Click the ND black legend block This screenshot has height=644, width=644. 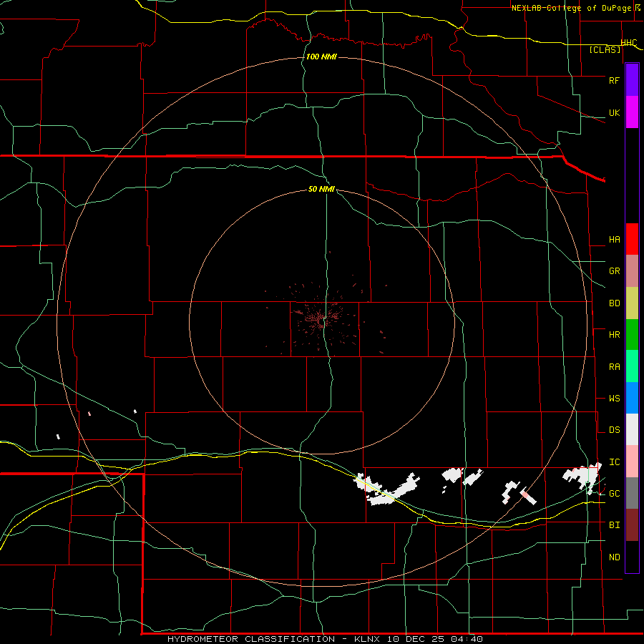click(x=632, y=557)
